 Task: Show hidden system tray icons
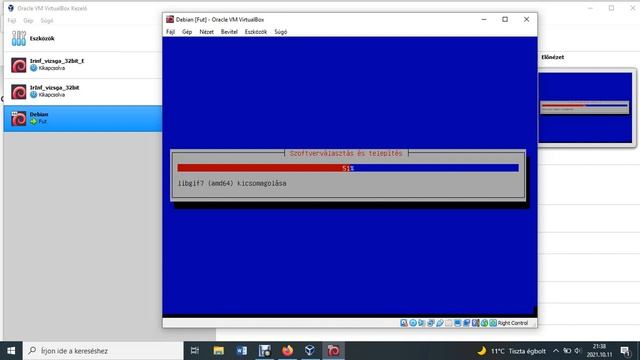tap(556, 351)
